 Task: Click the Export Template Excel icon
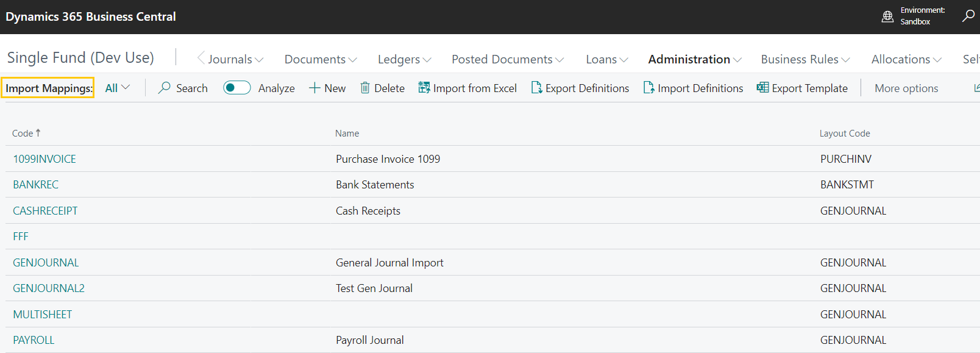762,88
